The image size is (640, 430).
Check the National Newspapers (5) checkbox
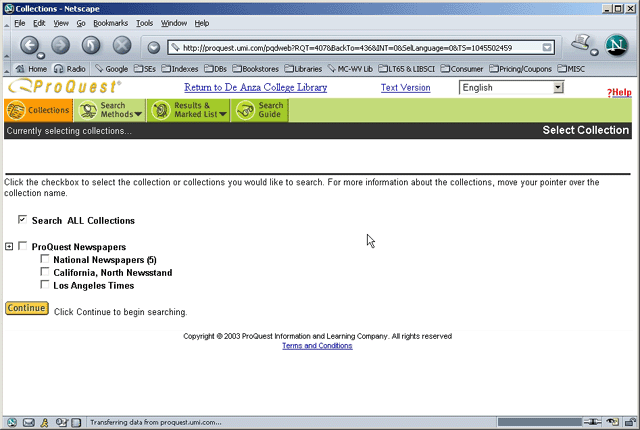(45, 260)
